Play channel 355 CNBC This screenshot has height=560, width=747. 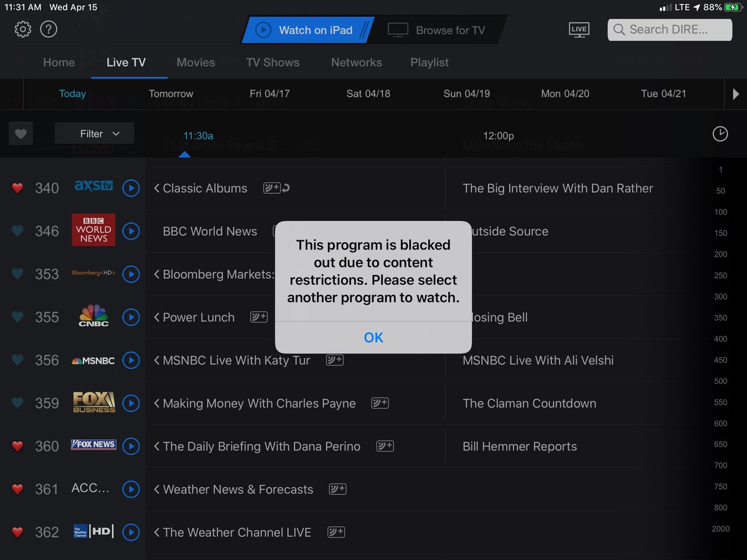tap(131, 317)
